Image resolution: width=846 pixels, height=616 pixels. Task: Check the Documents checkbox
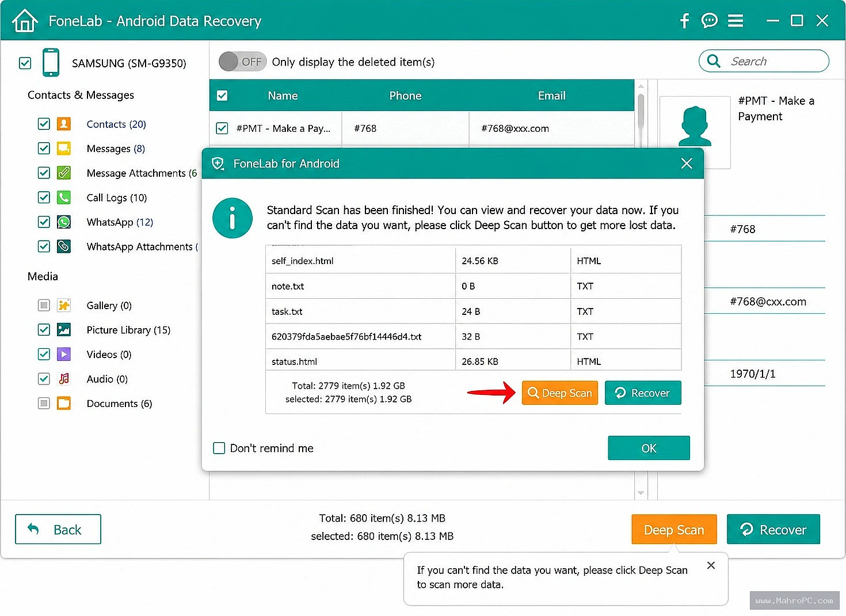(x=44, y=403)
